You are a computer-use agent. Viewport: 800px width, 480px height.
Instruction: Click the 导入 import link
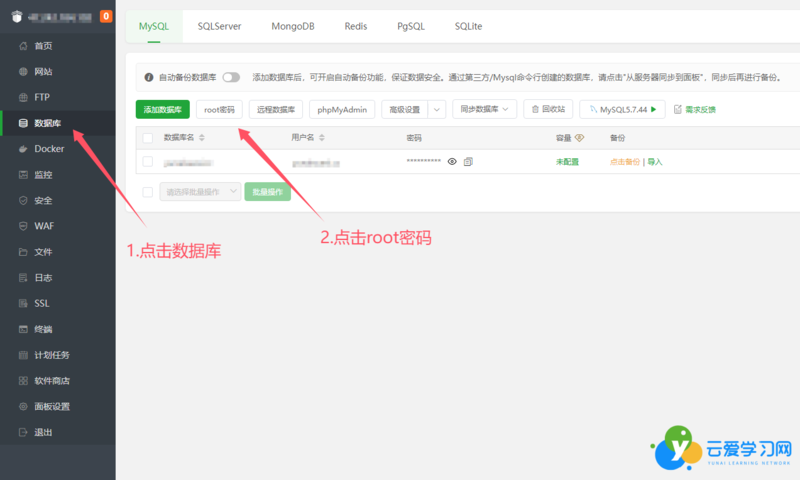pos(655,162)
